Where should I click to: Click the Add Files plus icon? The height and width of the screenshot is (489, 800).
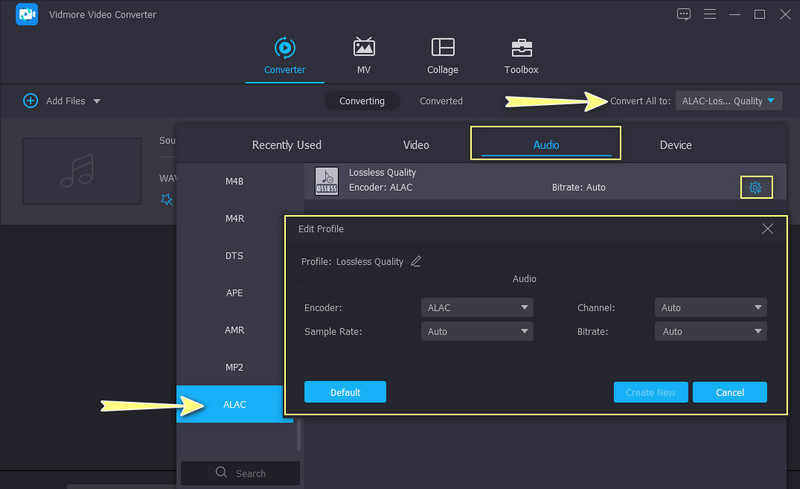30,101
